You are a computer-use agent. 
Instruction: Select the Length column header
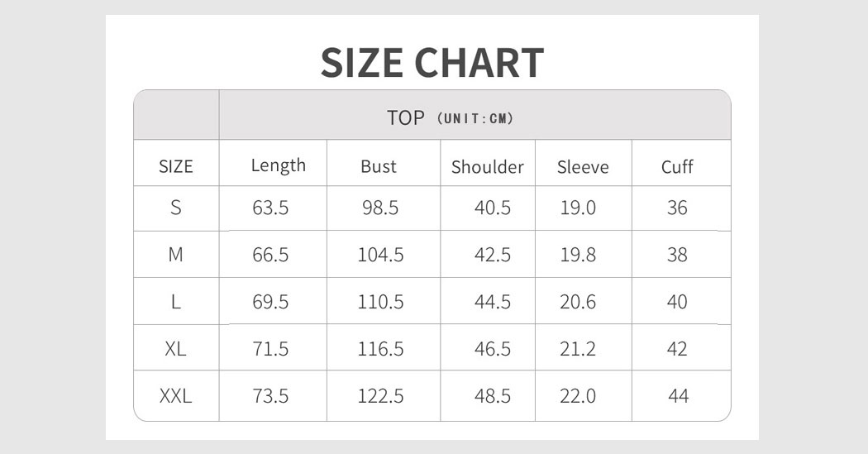tap(279, 166)
